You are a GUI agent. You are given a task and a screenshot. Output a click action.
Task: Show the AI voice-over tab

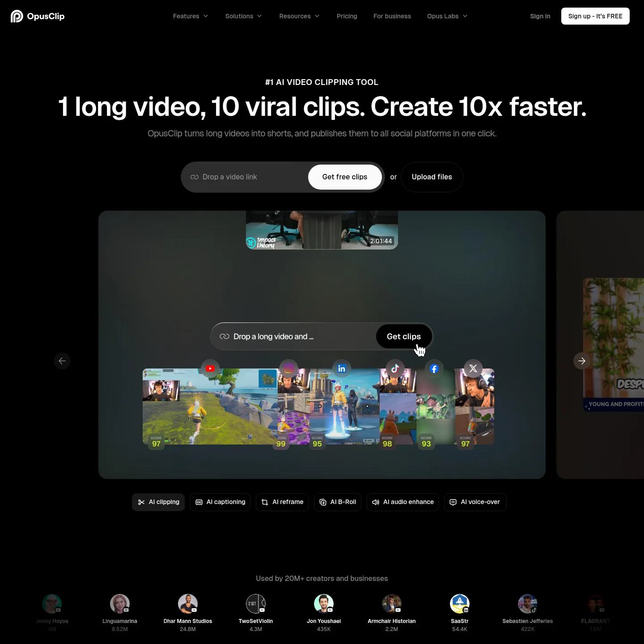[x=475, y=502]
